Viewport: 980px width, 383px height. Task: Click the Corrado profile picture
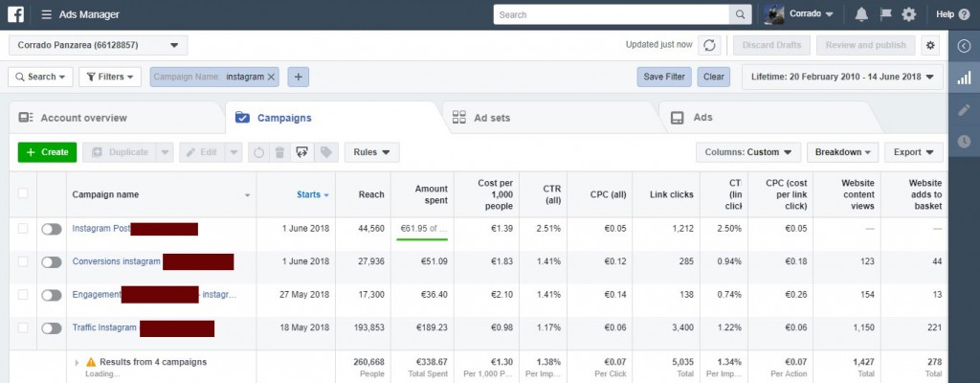click(x=773, y=14)
